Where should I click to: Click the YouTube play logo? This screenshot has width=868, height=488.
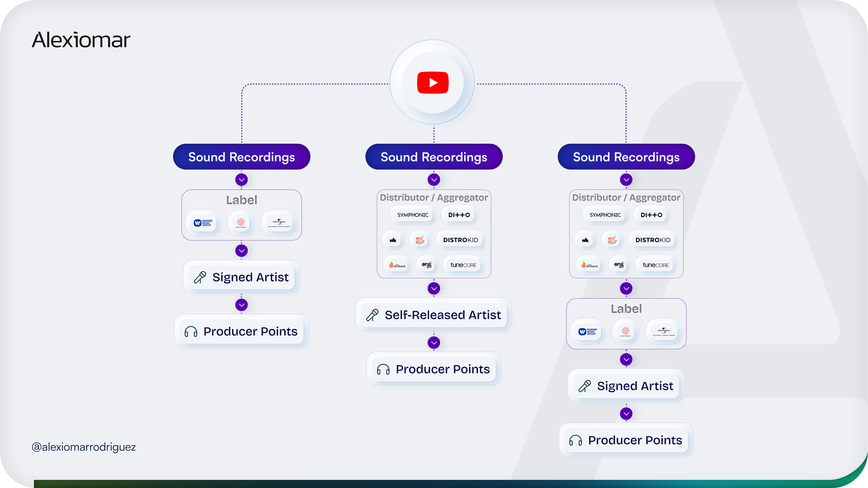point(433,83)
